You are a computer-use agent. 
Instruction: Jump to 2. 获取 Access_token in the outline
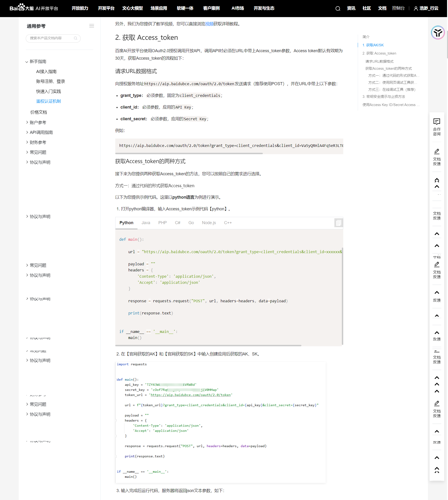tap(379, 53)
